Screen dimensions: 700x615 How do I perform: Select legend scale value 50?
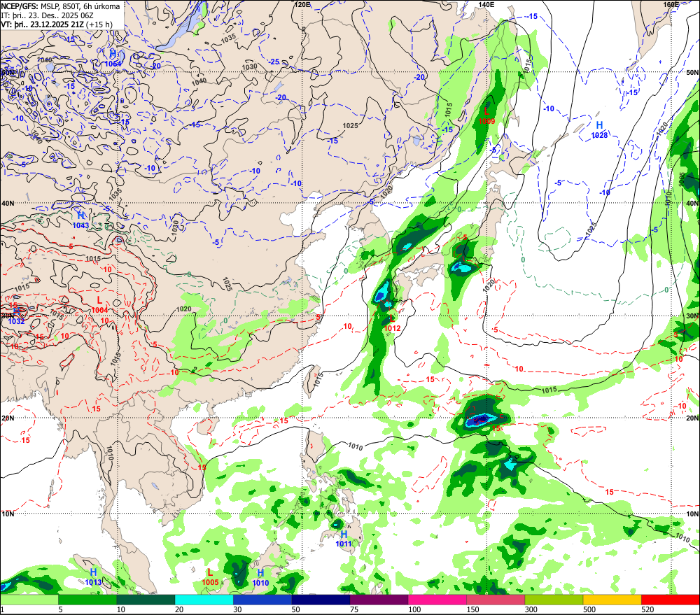point(295,609)
